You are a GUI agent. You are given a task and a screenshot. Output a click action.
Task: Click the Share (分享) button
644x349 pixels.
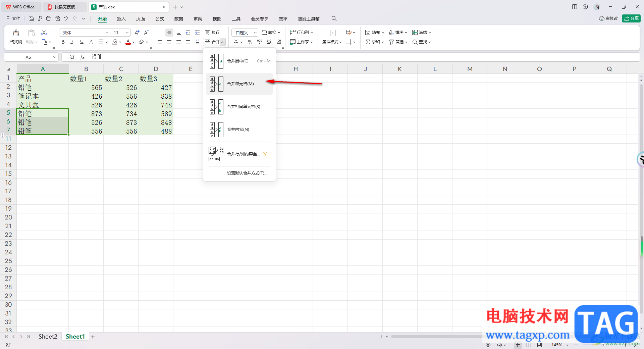(x=631, y=18)
